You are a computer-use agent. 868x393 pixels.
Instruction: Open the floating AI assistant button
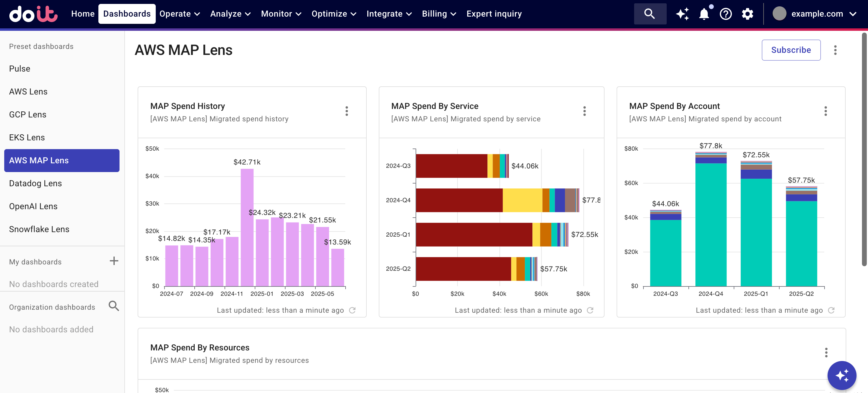click(842, 375)
